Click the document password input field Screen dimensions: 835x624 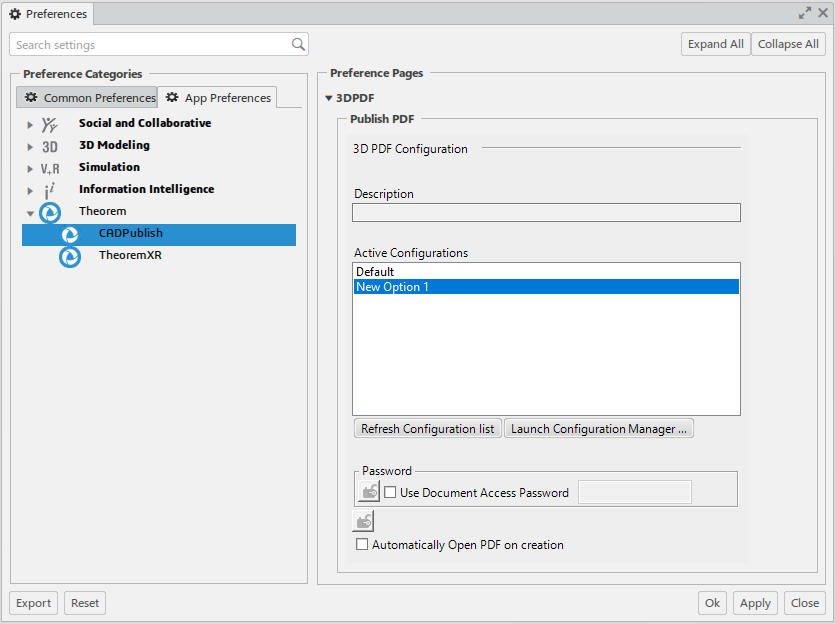pyautogui.click(x=635, y=492)
